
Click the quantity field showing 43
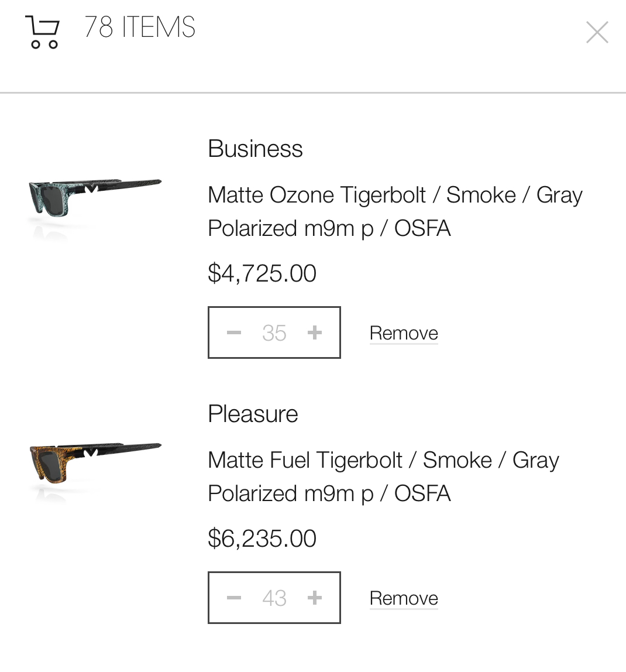tap(274, 598)
